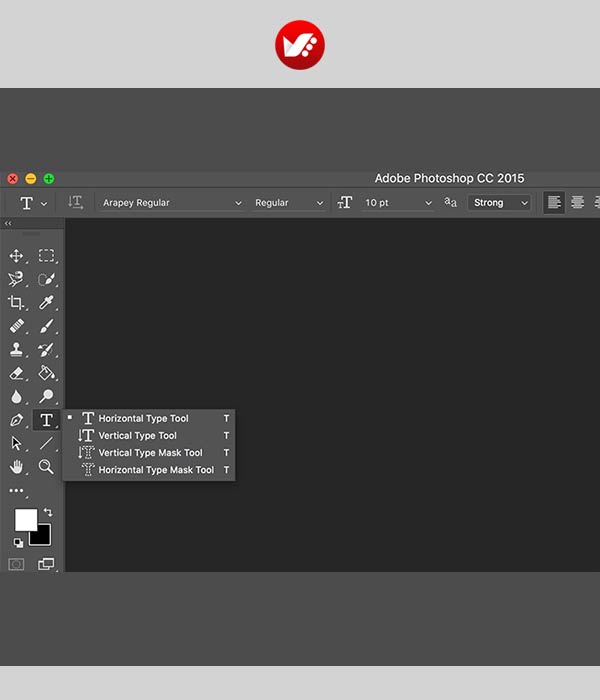Choose Horizontal Type Mask Tool

[x=149, y=470]
